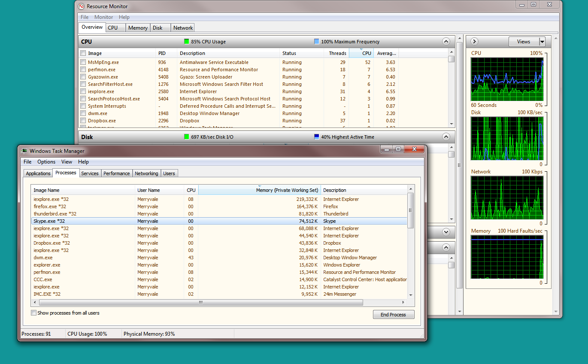Open the Monitor menu
The image size is (588, 364).
[104, 17]
